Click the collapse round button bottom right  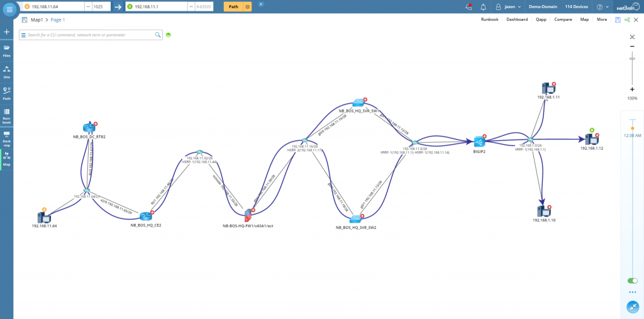click(633, 307)
